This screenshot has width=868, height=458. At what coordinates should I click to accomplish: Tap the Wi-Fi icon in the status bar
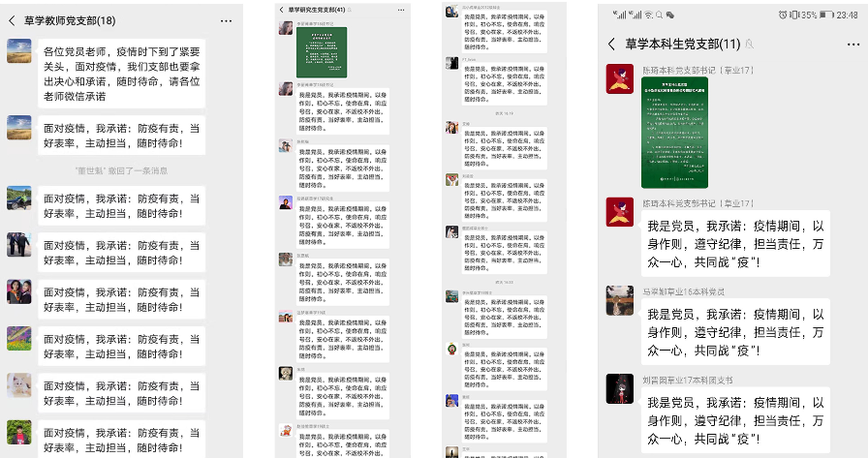coord(649,15)
